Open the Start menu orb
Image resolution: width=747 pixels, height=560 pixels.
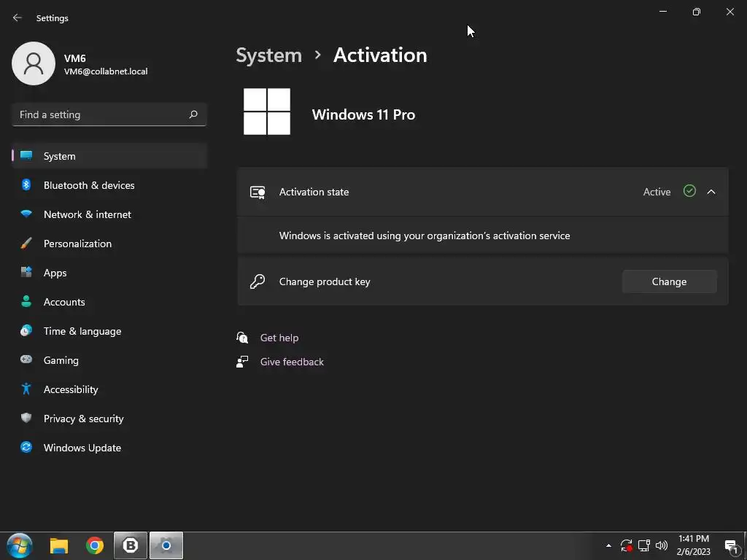[x=20, y=545]
